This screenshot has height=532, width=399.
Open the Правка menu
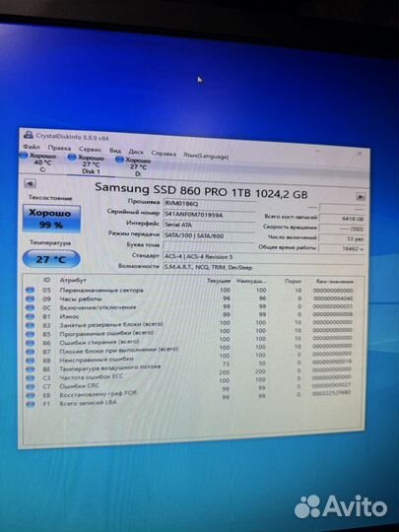[x=59, y=148]
